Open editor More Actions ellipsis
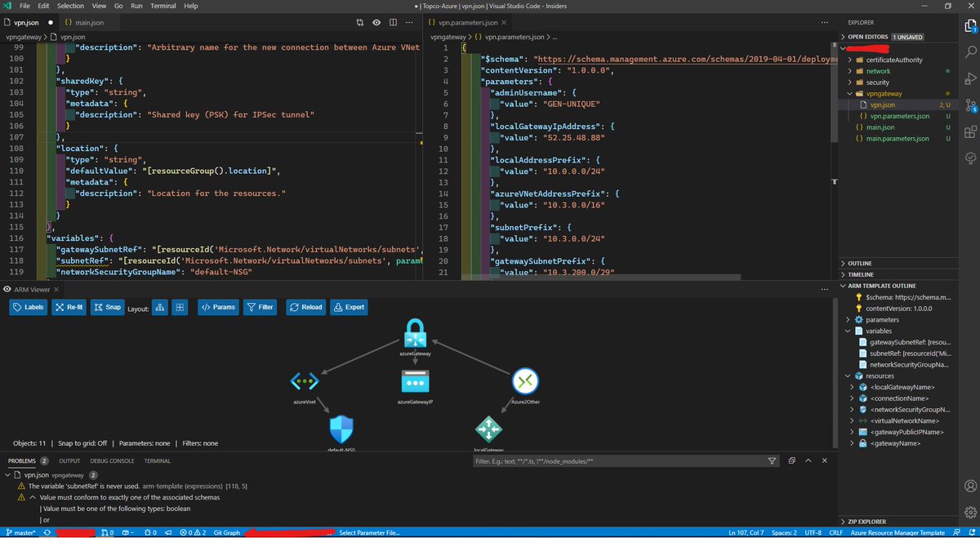The image size is (980, 538). click(x=411, y=21)
